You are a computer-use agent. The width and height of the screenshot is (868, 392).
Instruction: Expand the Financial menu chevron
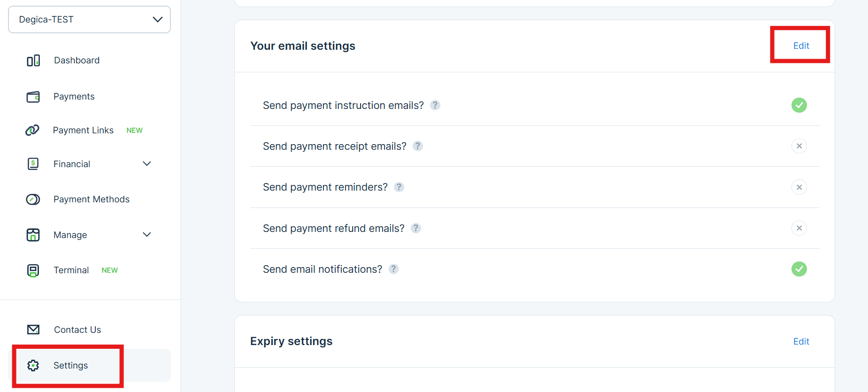coord(147,164)
